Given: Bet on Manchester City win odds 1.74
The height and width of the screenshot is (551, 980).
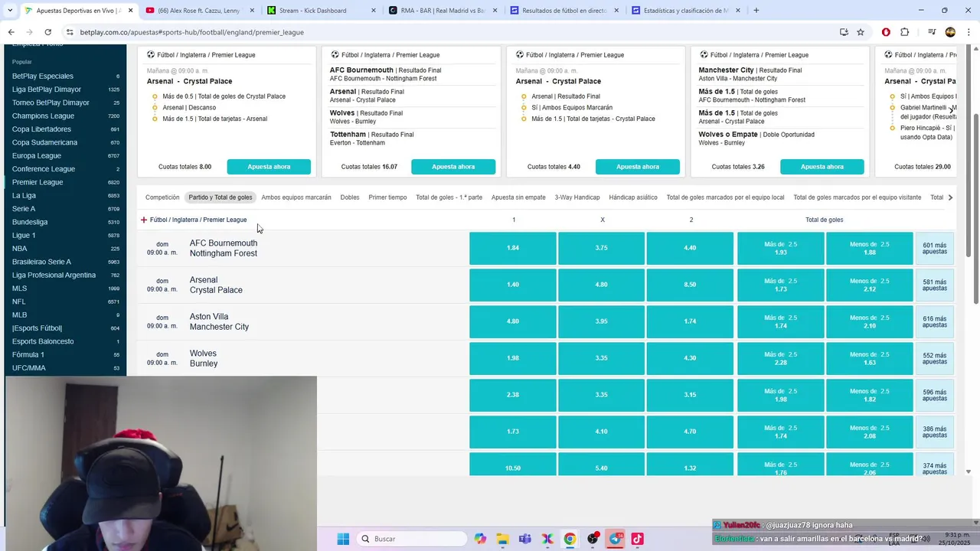Looking at the screenshot, I should (x=690, y=321).
